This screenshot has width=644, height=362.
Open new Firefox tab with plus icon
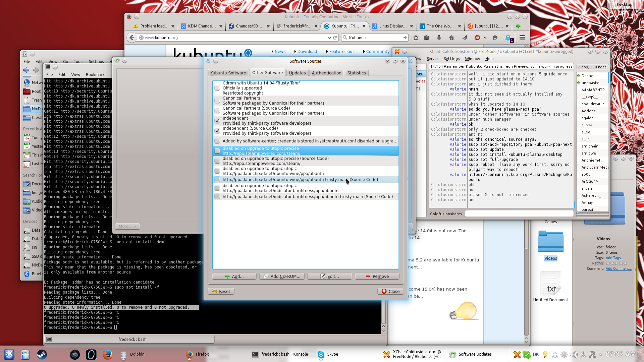coord(518,26)
